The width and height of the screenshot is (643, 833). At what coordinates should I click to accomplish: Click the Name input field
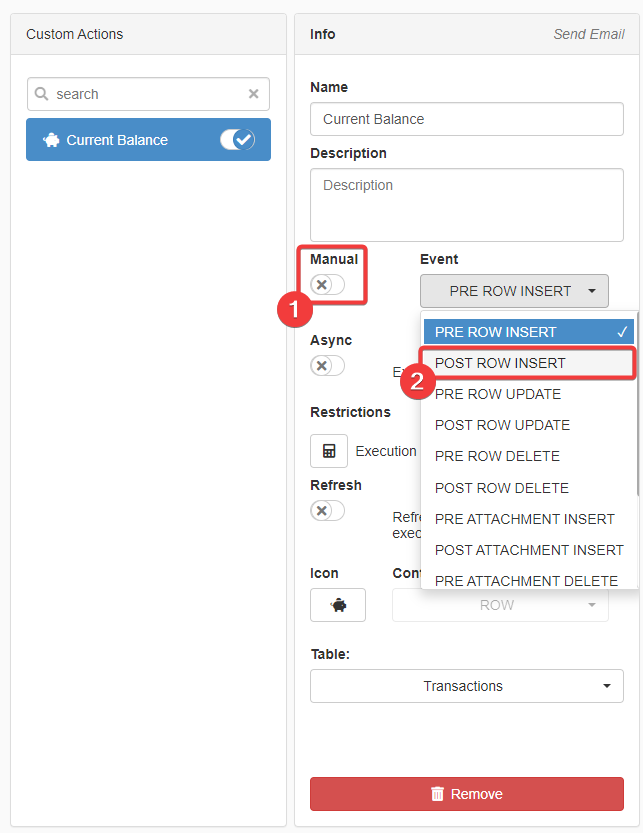click(x=467, y=119)
